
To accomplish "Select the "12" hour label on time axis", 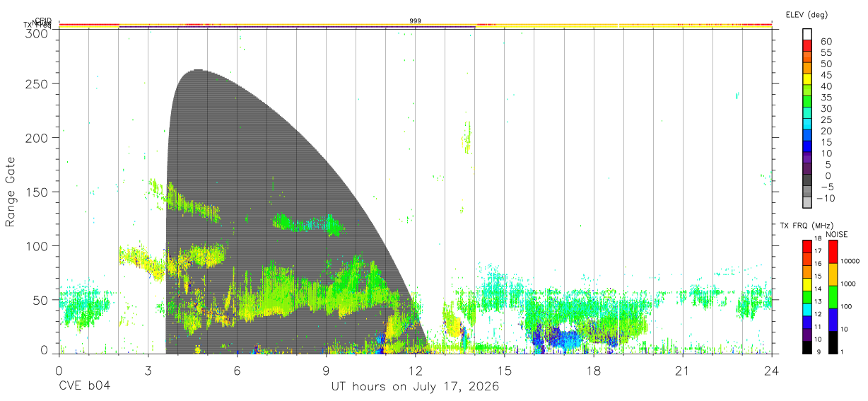I will pyautogui.click(x=415, y=370).
